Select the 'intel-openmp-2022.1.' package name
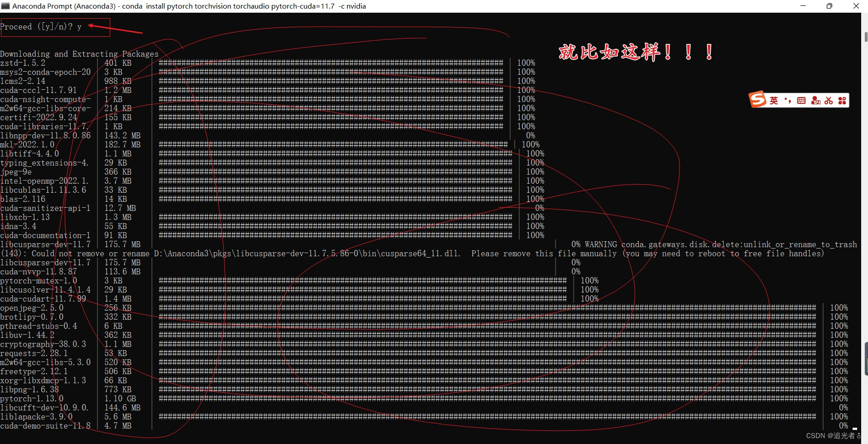 click(44, 181)
